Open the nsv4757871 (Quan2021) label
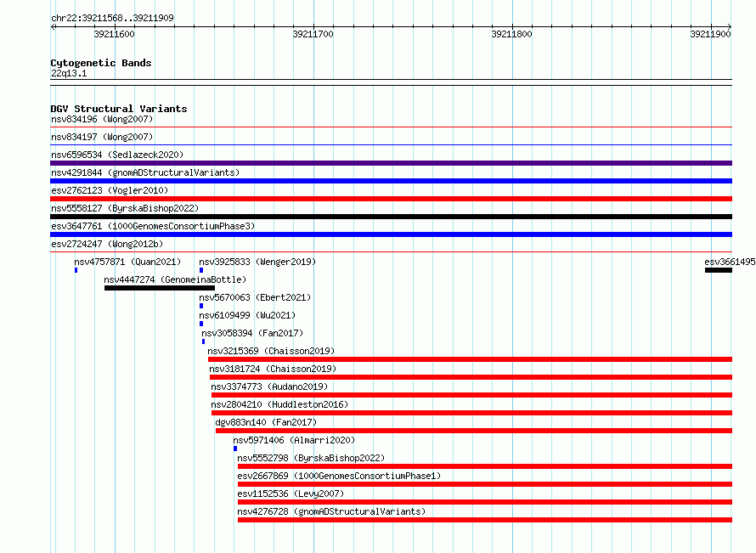756x553 pixels. (x=127, y=262)
